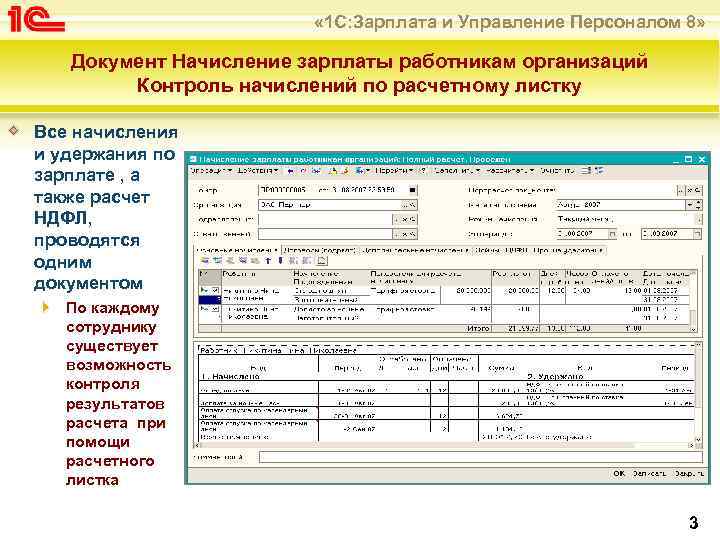Click the vertical scrollbar of the payslip panel
Image resolution: width=720 pixels, height=540 pixels.
pyautogui.click(x=698, y=394)
